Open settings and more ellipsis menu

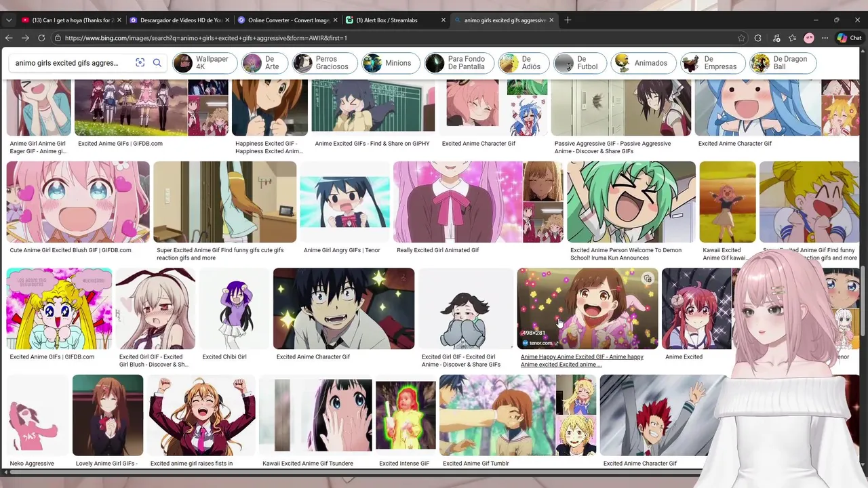click(825, 38)
